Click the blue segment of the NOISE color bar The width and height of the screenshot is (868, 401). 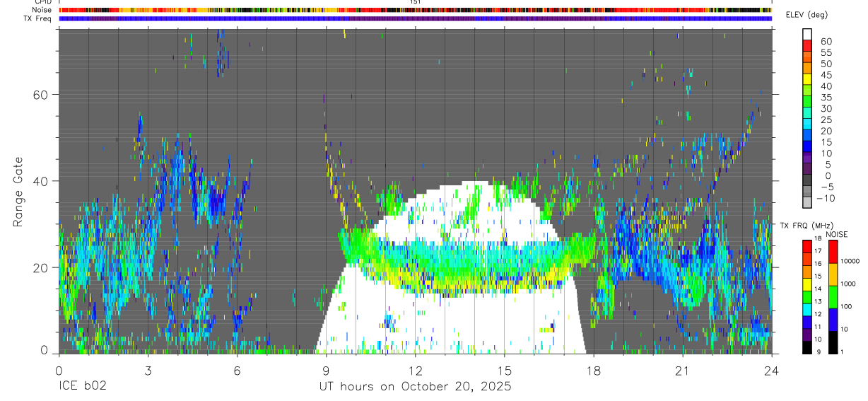[x=833, y=320]
